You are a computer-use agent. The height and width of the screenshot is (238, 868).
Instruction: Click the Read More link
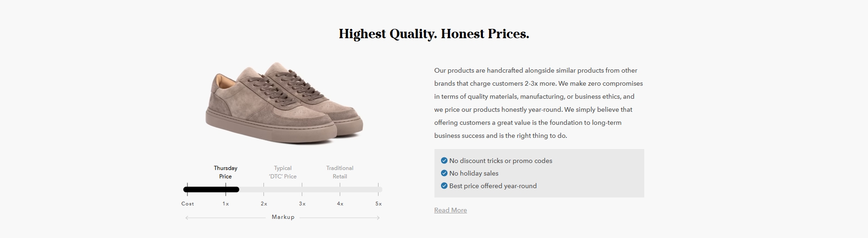[450, 210]
